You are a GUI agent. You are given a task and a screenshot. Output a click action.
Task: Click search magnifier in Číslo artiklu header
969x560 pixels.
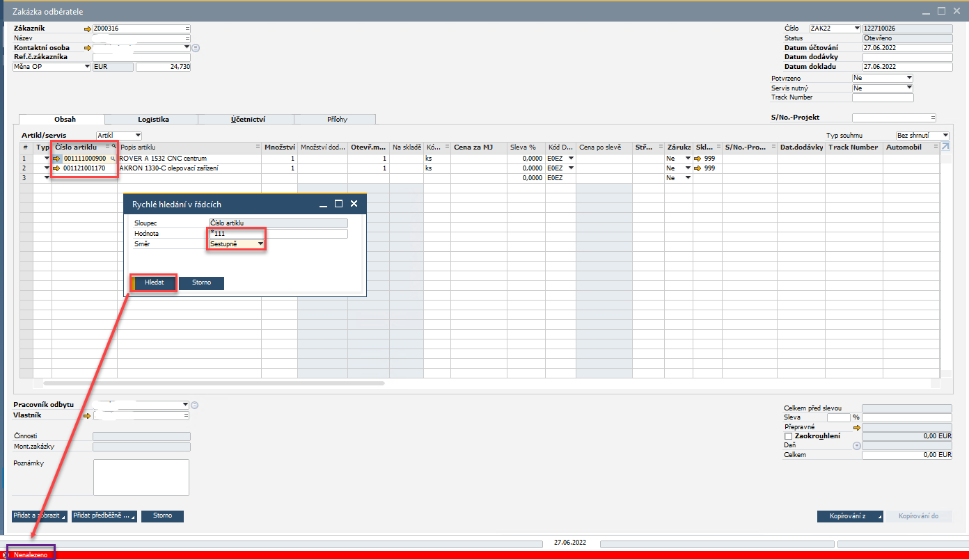[113, 147]
